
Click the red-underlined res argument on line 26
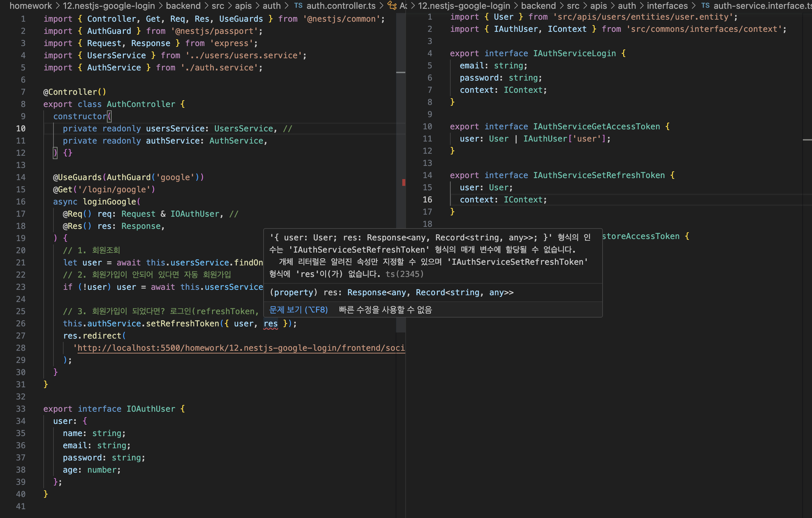click(x=271, y=324)
